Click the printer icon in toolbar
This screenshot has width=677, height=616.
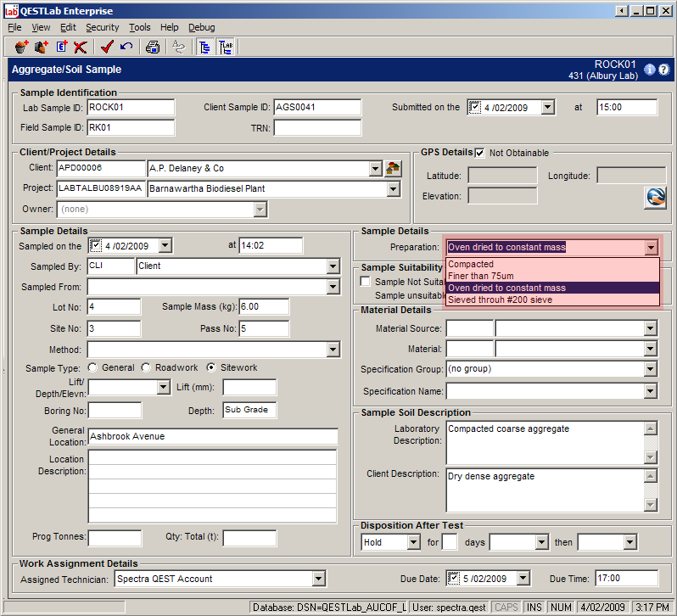click(153, 48)
